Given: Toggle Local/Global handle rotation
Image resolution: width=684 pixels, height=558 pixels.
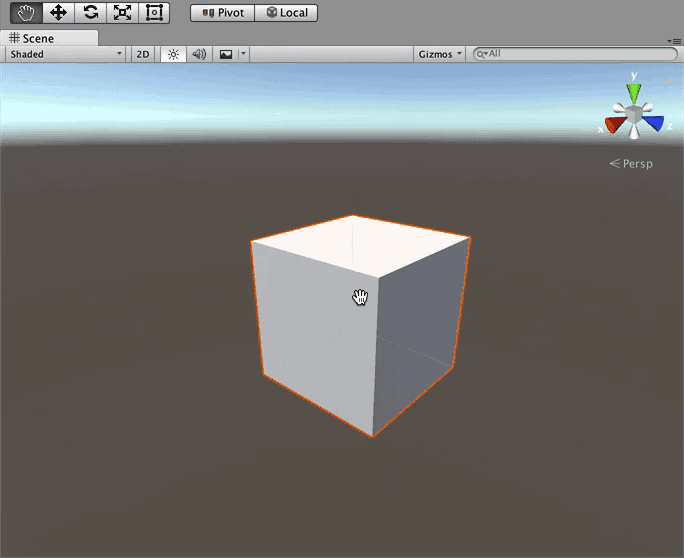Looking at the screenshot, I should (286, 13).
